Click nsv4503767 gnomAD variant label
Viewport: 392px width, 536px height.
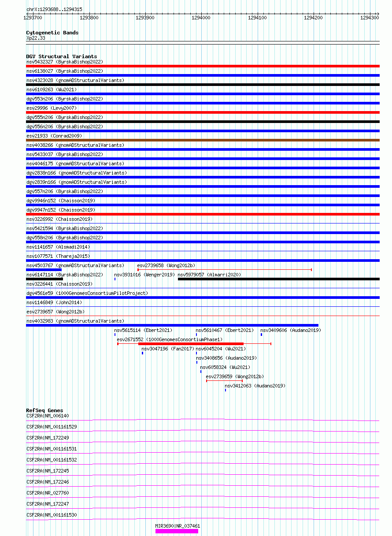75,265
